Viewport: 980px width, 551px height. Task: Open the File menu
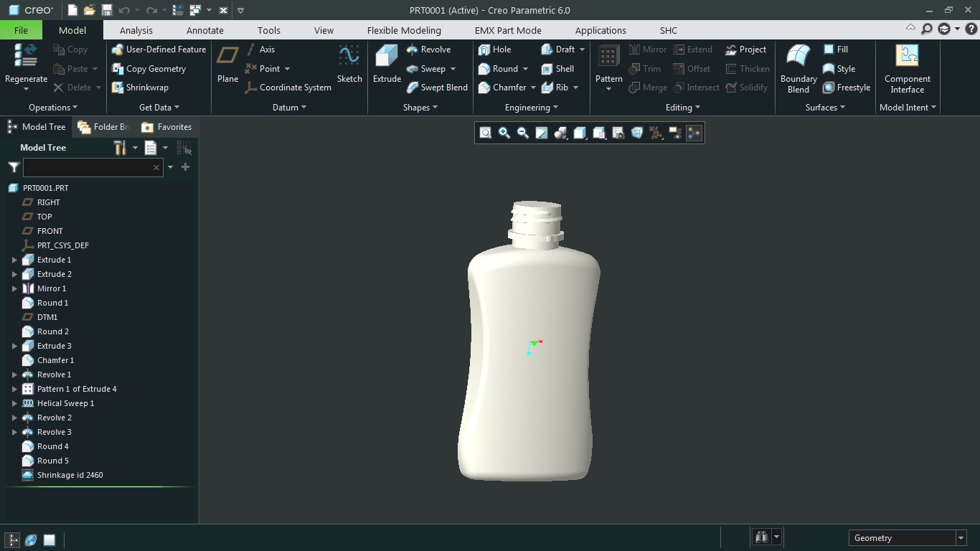(21, 30)
